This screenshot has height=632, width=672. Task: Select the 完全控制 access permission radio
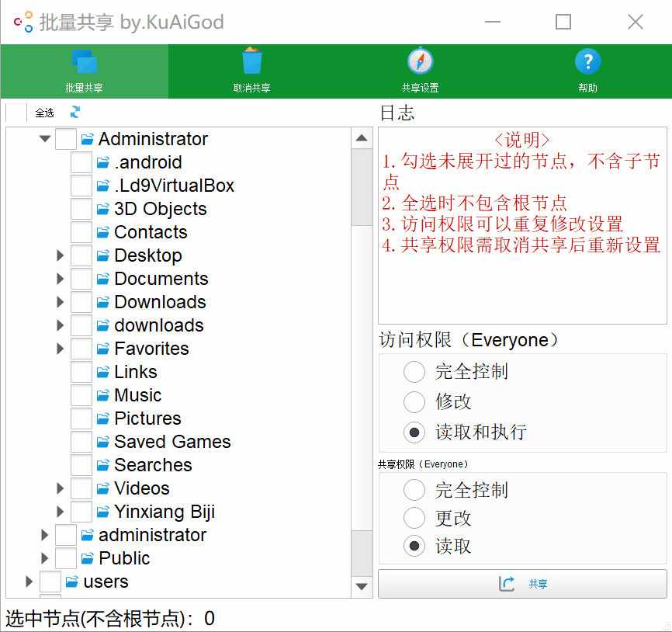(x=415, y=371)
